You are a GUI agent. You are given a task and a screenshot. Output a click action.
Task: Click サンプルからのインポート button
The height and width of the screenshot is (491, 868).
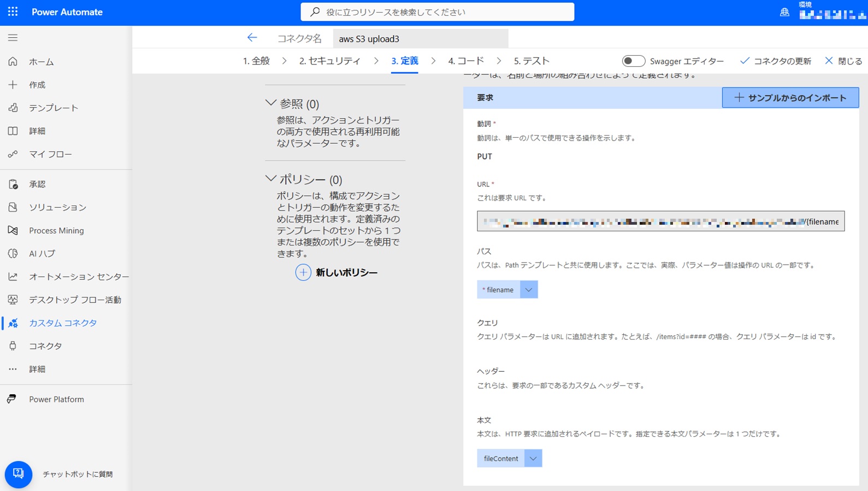pyautogui.click(x=790, y=97)
